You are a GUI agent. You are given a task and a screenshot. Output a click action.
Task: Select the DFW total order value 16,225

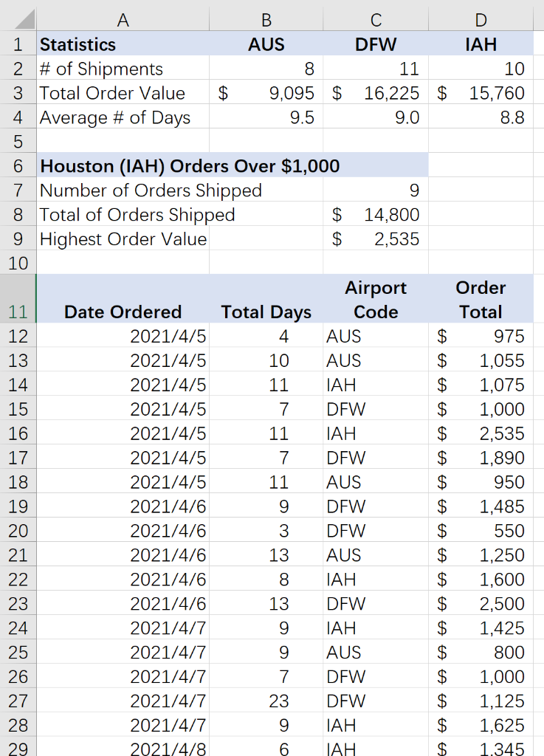(x=376, y=93)
